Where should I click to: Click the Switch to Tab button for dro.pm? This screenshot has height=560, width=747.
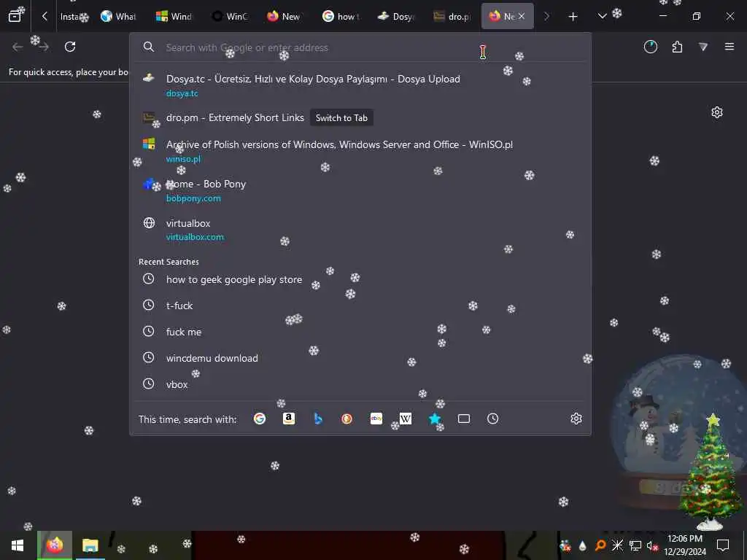pos(341,117)
